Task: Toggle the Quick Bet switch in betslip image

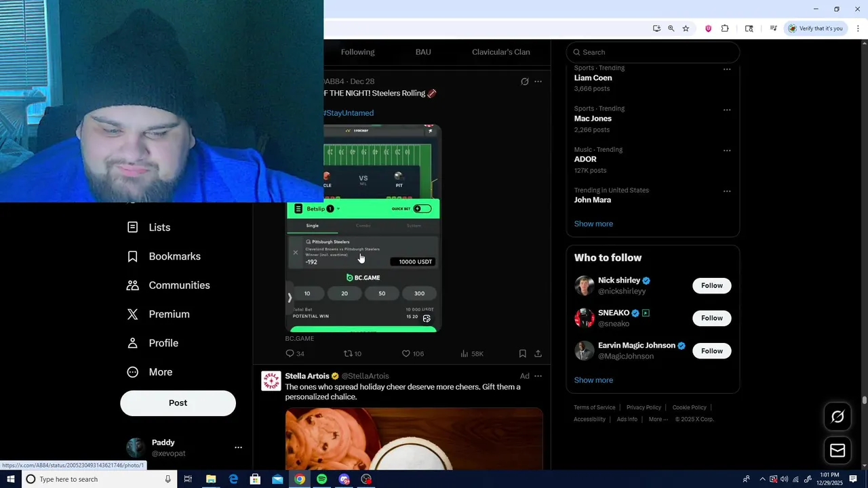Action: (422, 209)
